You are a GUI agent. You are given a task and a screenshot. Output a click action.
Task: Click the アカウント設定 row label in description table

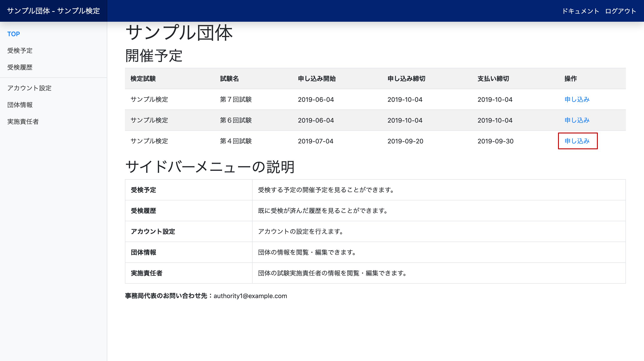[153, 231]
